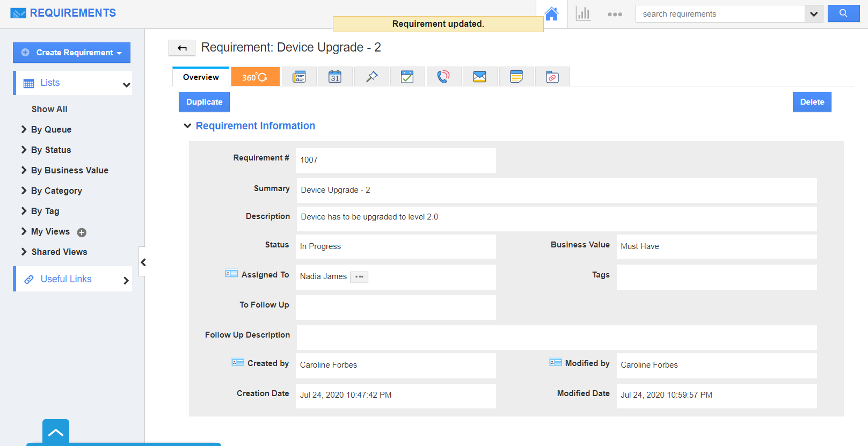Add a new view with plus icon

pyautogui.click(x=82, y=232)
